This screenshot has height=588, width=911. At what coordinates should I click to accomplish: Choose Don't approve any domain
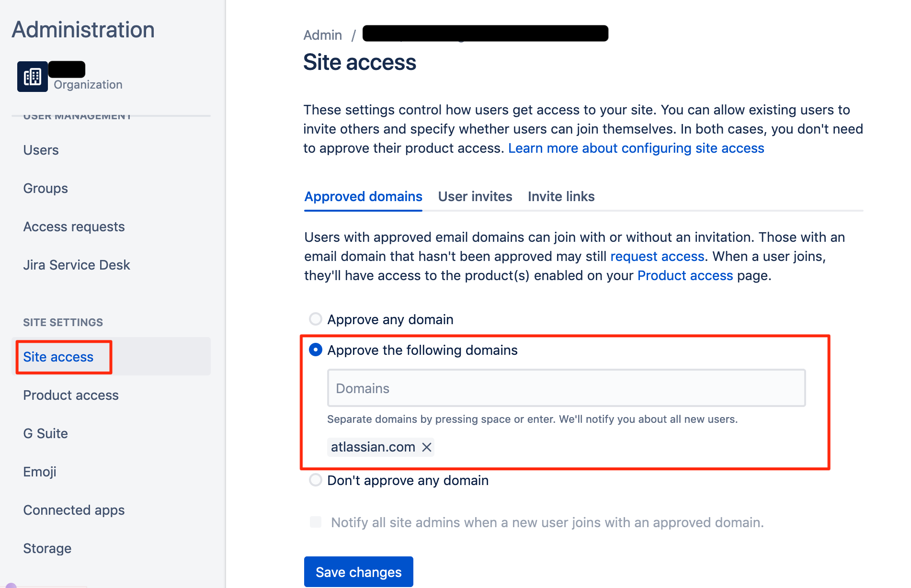click(316, 480)
